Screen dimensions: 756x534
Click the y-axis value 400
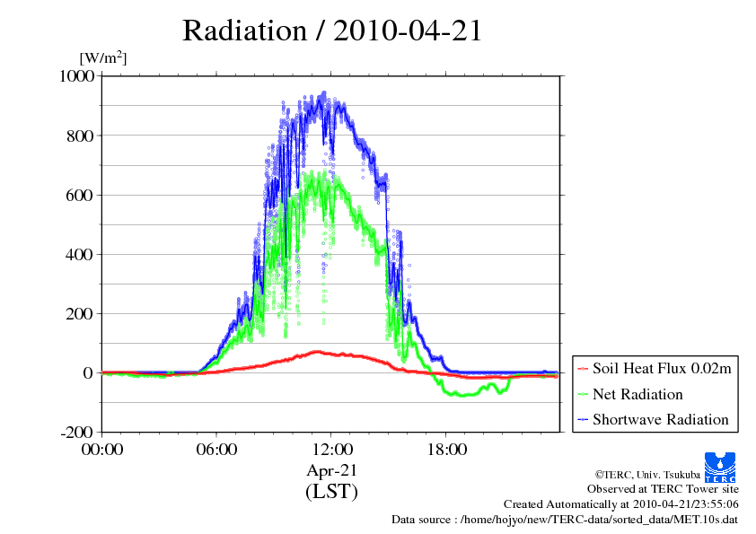80,255
